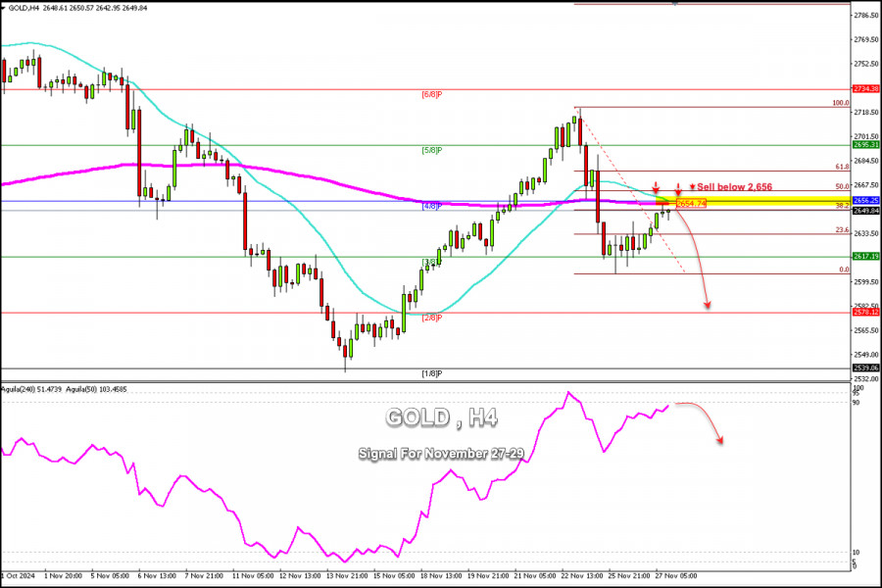Click the '1 Nov 20:00' time axis label
The image size is (882, 588).
(63, 575)
